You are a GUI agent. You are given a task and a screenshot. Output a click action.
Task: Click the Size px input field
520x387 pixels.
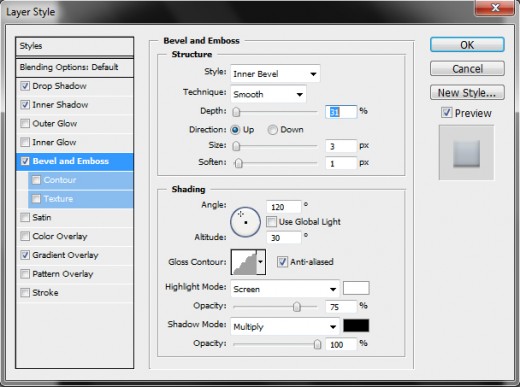(341, 146)
